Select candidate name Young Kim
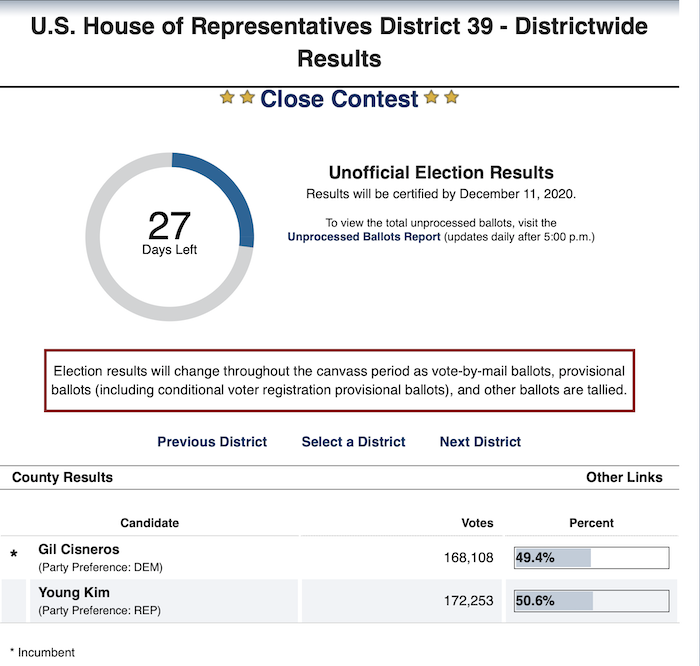The width and height of the screenshot is (700, 666). 74,592
